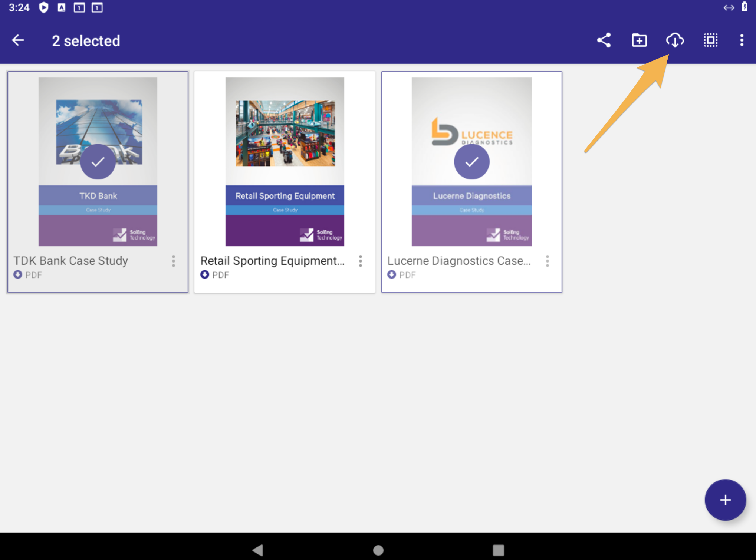The height and width of the screenshot is (560, 756).
Task: Click the TDK Bank Case Study title
Action: pos(71,261)
